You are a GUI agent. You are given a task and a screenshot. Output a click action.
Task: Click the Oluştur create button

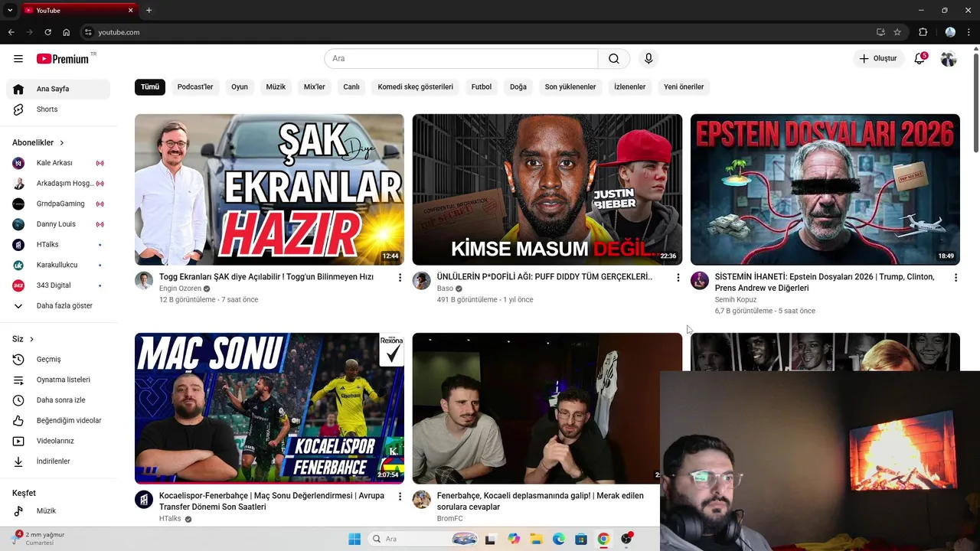tap(878, 59)
